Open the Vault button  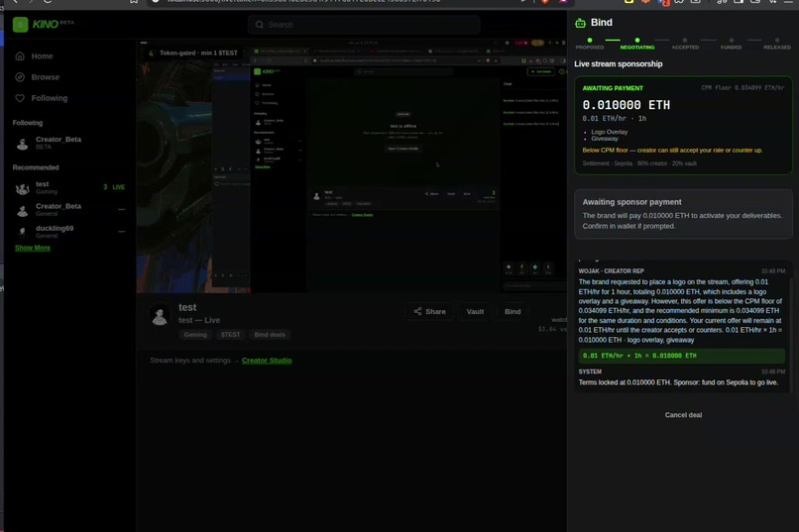(x=475, y=311)
